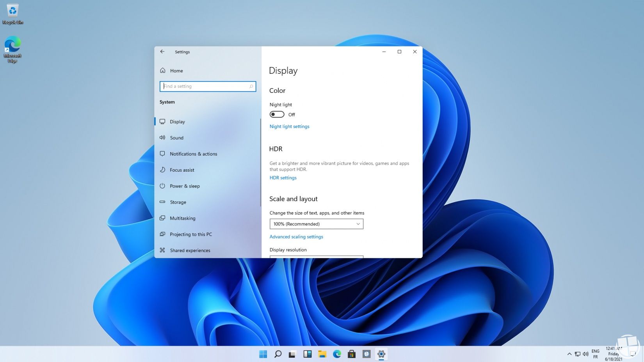Go to the Settings Home page
Image resolution: width=644 pixels, height=362 pixels.
click(x=176, y=71)
